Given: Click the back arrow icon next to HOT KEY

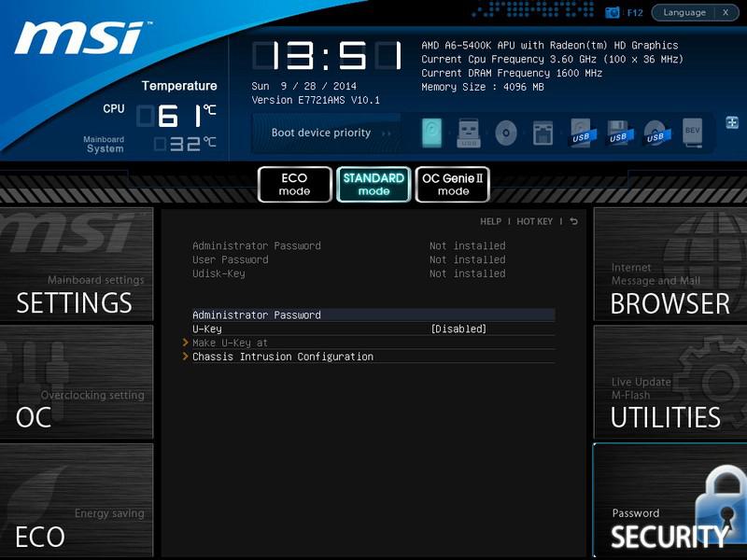Looking at the screenshot, I should [573, 221].
